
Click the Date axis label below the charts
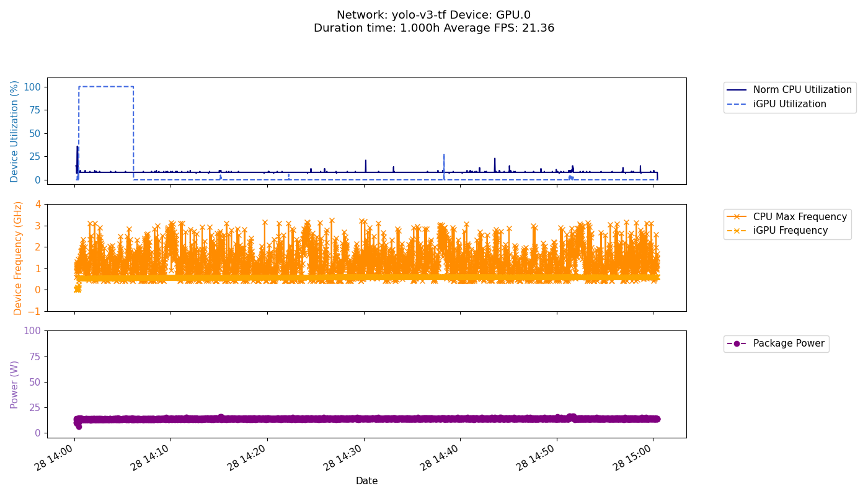point(367,480)
